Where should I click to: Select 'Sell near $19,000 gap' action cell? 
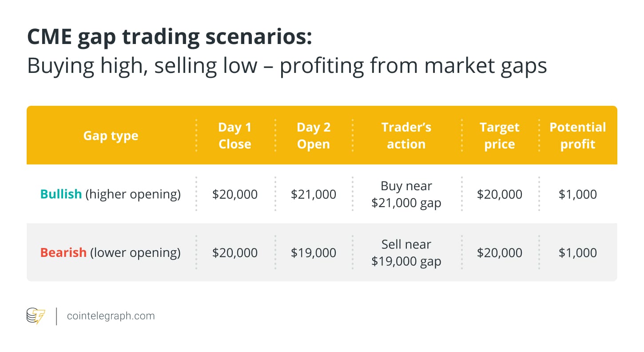pos(406,252)
